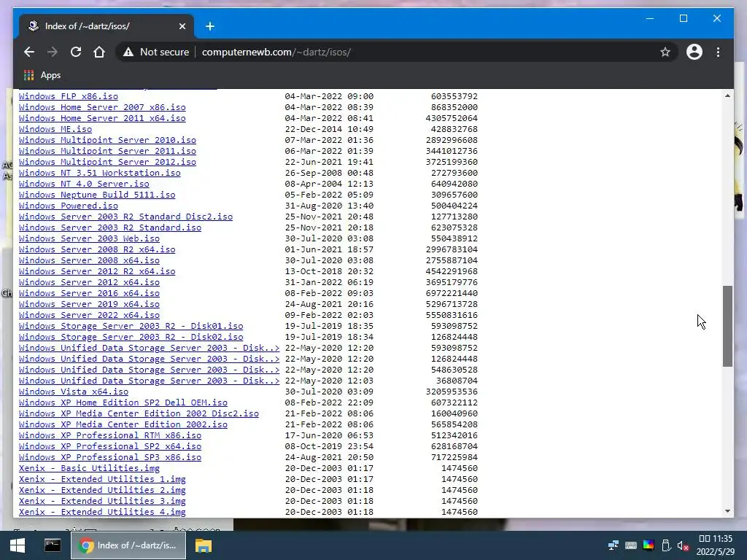Open Windows XP Media Center Edition 2002 Disc2.iso

coord(139,414)
